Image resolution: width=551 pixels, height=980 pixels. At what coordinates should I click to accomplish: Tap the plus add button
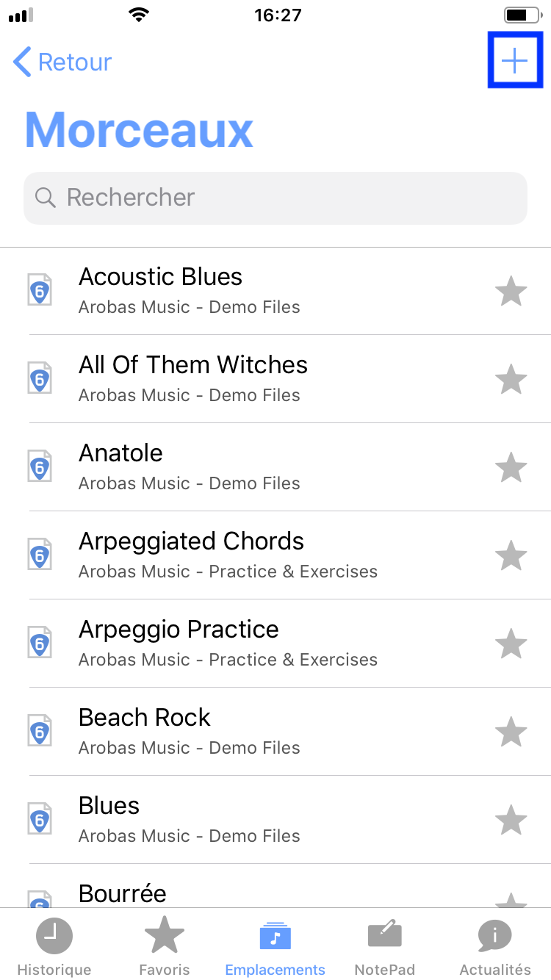pos(515,60)
